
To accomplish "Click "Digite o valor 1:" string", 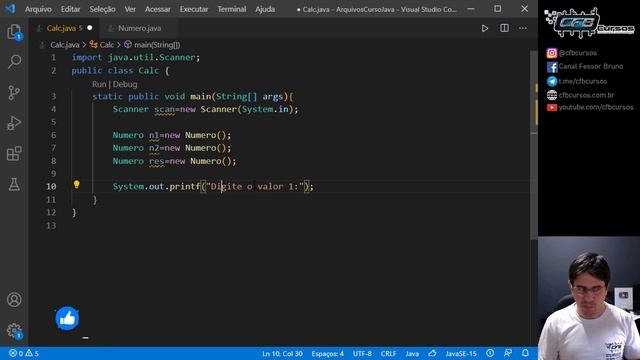I will click(x=255, y=187).
